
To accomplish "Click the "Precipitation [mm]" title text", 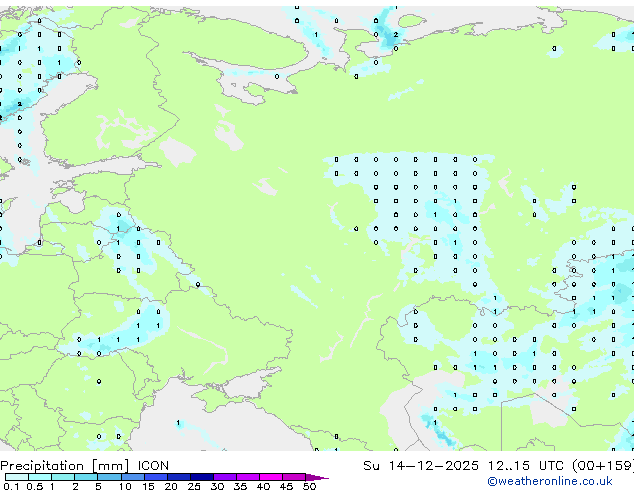I will 65,466.
